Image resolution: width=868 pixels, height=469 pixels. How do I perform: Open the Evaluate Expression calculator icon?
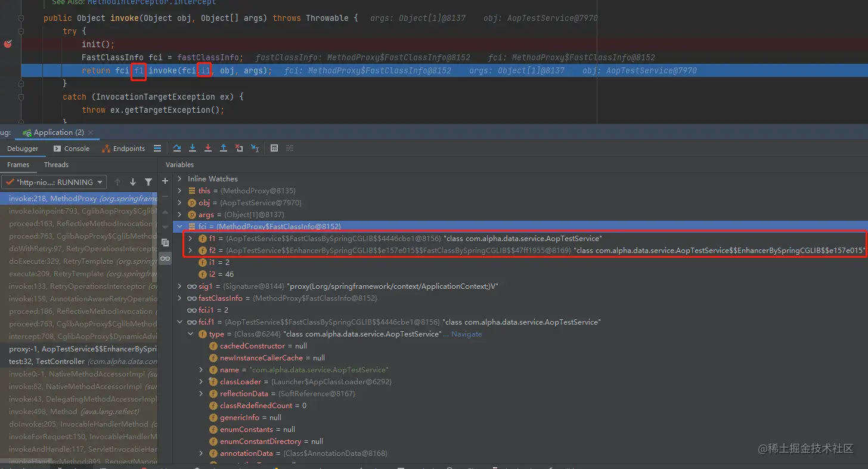click(x=274, y=148)
